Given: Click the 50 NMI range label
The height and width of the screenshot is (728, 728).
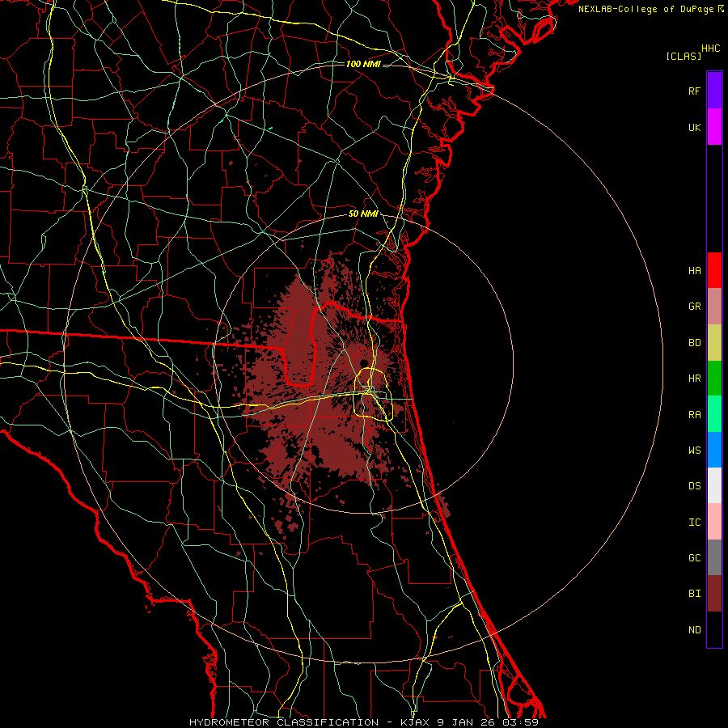Looking at the screenshot, I should tap(363, 214).
